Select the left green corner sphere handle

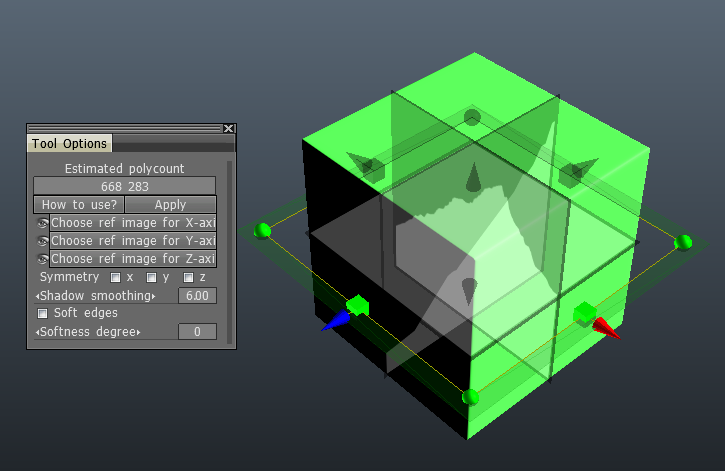point(263,230)
